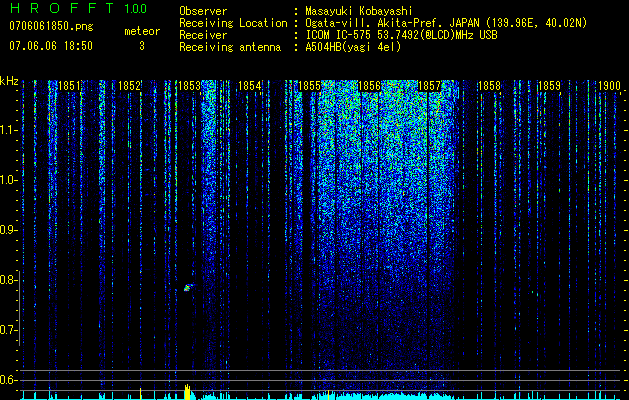Click the 1851 time marker

coord(69,86)
